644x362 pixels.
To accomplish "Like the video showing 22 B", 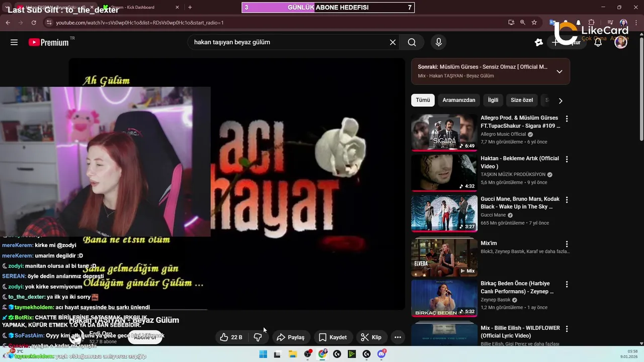I will (231, 337).
